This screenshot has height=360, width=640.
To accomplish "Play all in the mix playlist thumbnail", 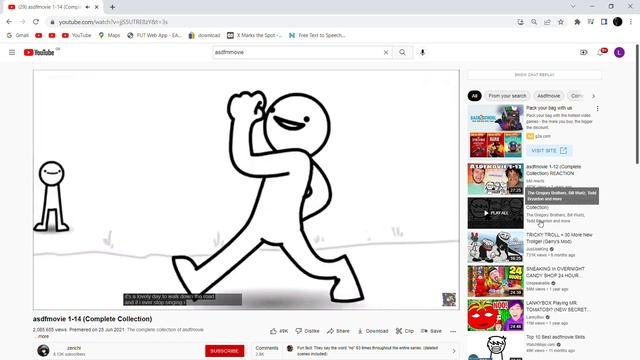I will (x=495, y=213).
